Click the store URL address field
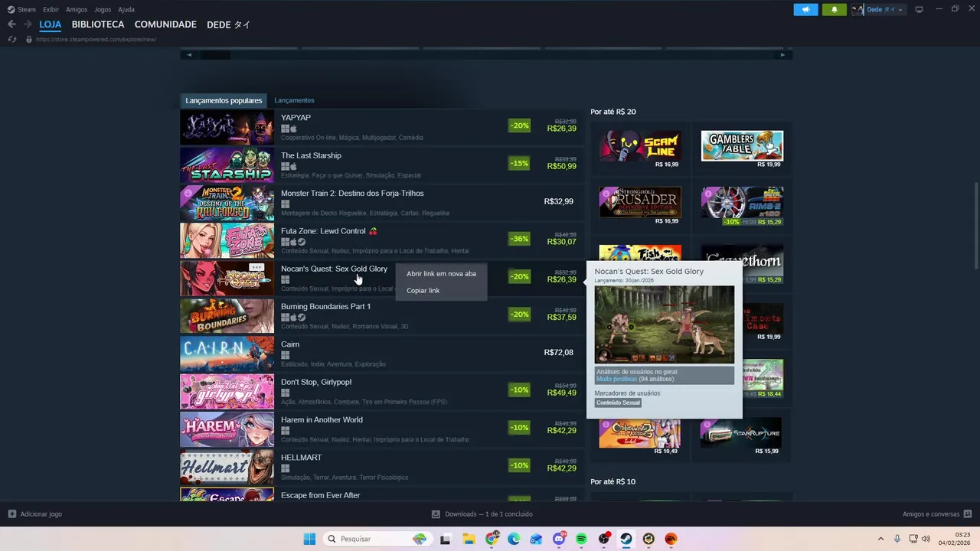980x551 pixels. [x=96, y=39]
